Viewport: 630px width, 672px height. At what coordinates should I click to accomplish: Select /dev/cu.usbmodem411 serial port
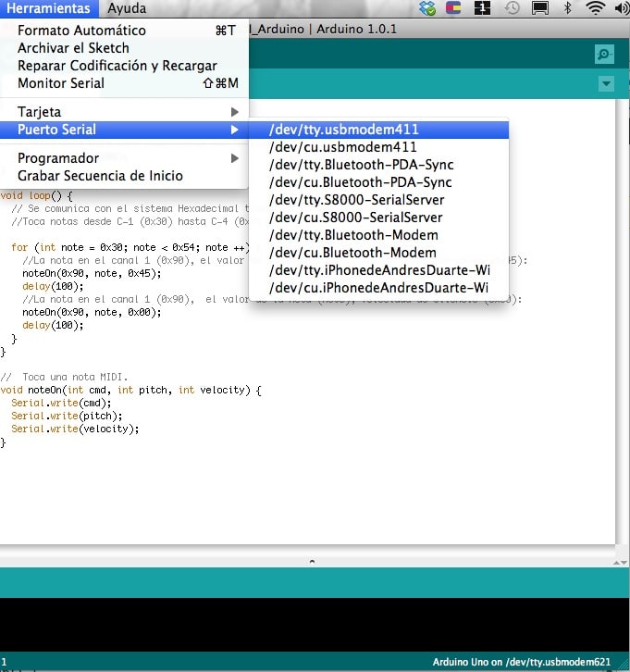point(342,147)
